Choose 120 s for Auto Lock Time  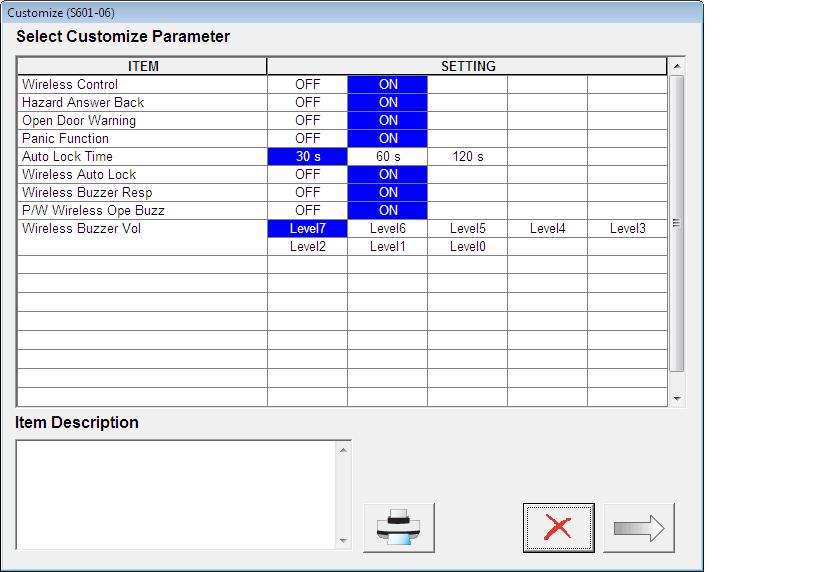pyautogui.click(x=468, y=156)
